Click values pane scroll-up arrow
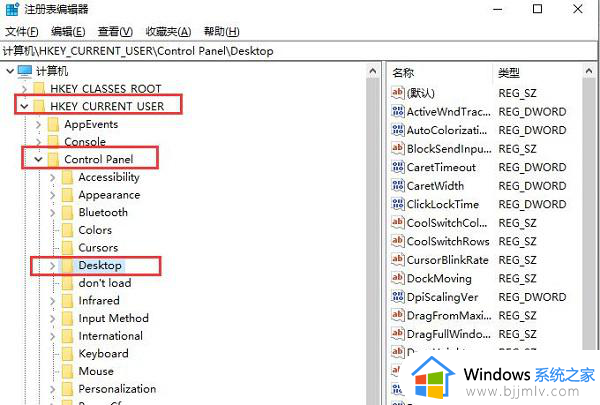The height and width of the screenshot is (405, 600). tap(589, 71)
